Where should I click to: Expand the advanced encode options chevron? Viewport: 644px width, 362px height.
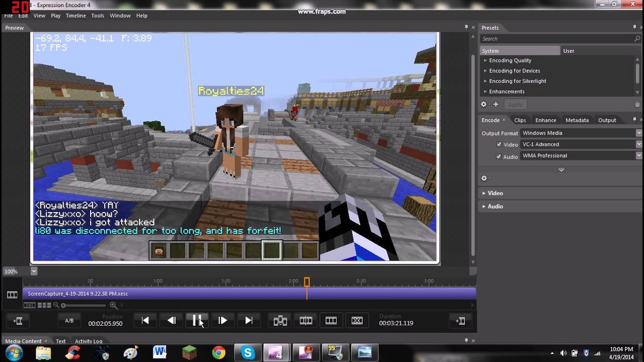561,169
